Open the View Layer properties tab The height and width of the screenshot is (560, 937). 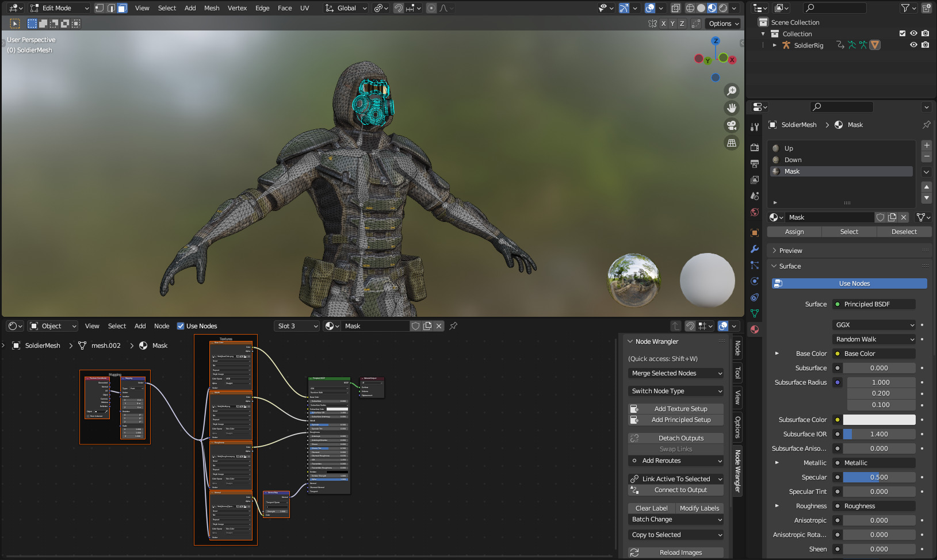pos(755,180)
